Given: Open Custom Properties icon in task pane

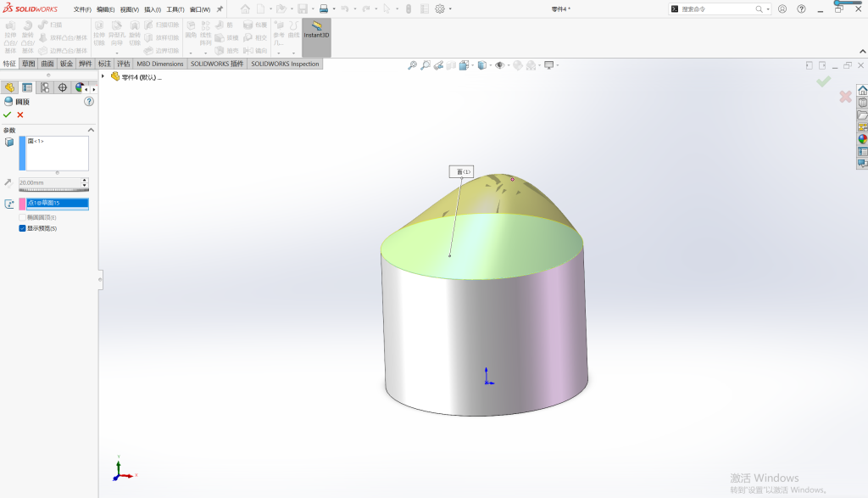Looking at the screenshot, I should (x=862, y=151).
